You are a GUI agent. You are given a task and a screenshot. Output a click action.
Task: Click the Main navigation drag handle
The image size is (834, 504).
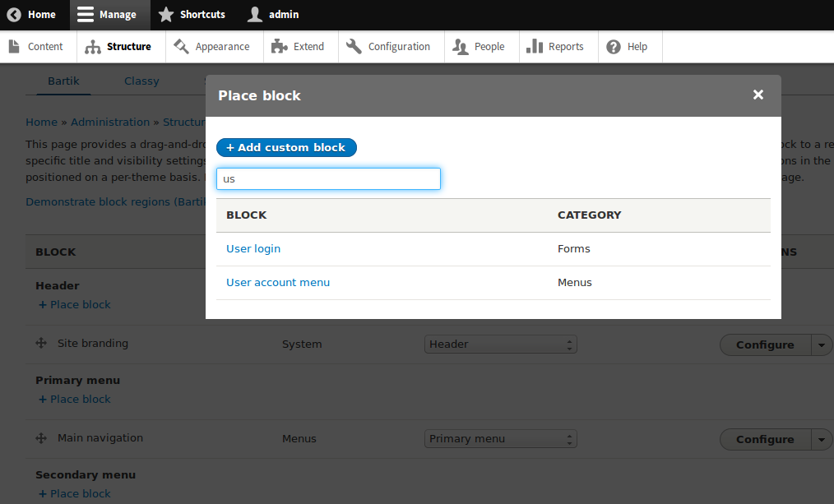[40, 438]
